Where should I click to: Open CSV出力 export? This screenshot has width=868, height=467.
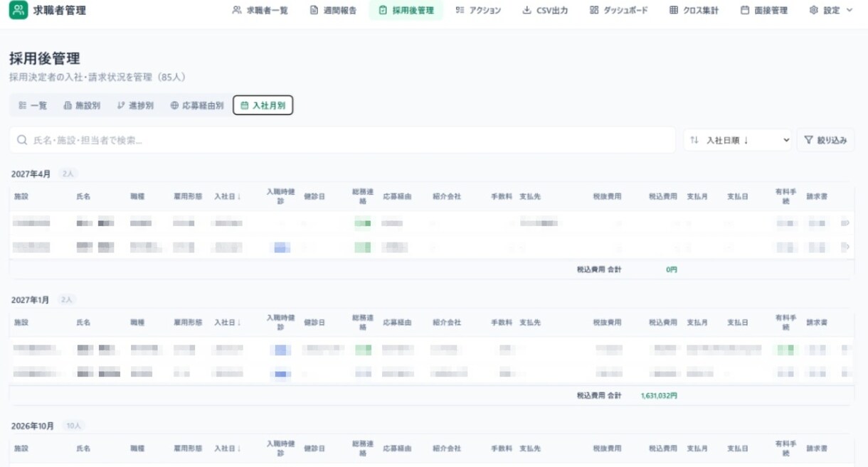pyautogui.click(x=545, y=11)
